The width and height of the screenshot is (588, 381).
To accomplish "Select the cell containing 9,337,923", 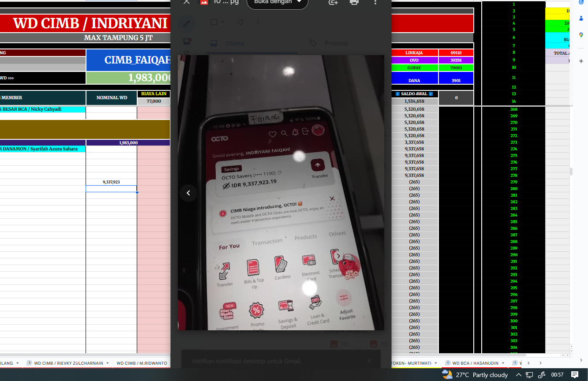I will click(111, 182).
